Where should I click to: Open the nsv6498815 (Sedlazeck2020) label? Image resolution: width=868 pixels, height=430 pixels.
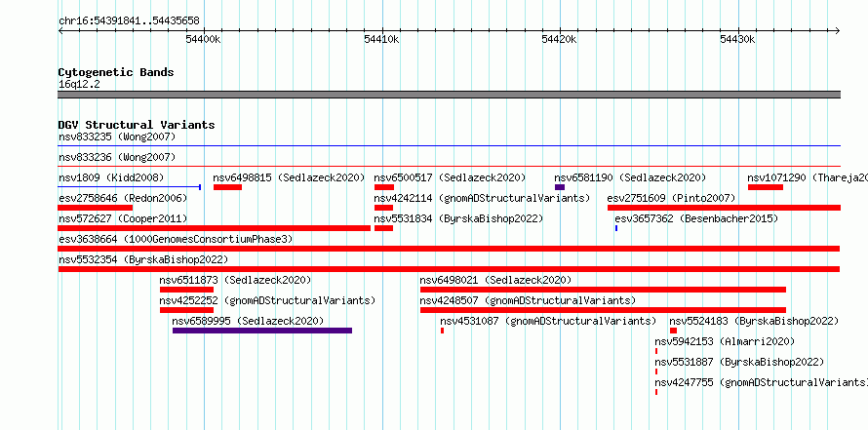[289, 177]
